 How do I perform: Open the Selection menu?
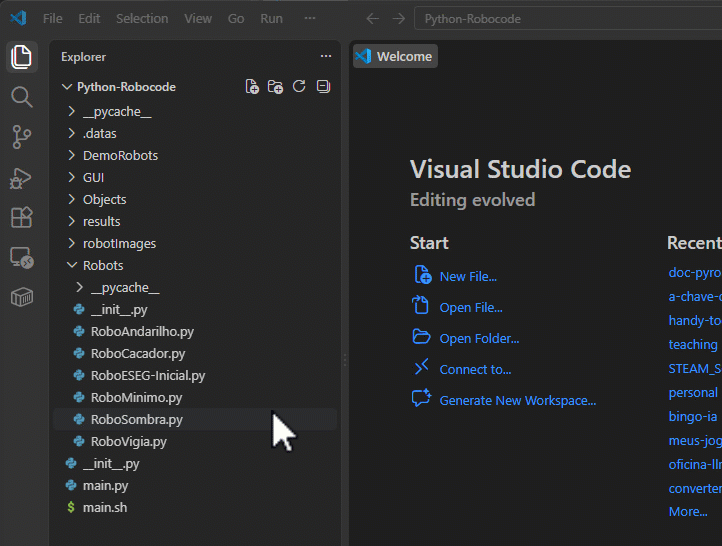(x=142, y=18)
